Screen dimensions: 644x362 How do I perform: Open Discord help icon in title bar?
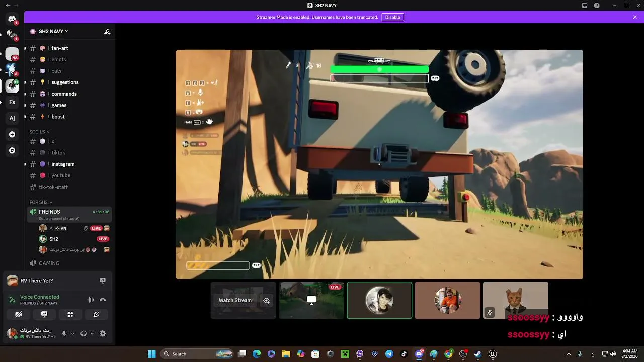(x=597, y=6)
